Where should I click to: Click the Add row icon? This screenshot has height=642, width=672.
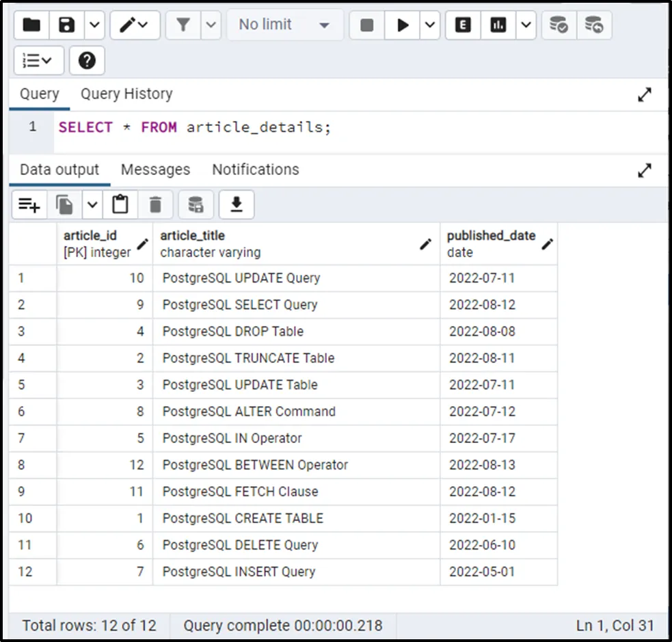pos(29,204)
